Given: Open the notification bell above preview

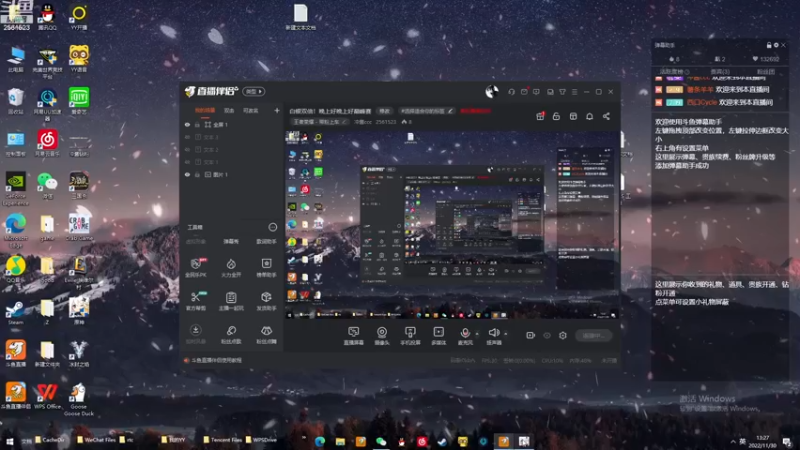Looking at the screenshot, I should pyautogui.click(x=589, y=116).
